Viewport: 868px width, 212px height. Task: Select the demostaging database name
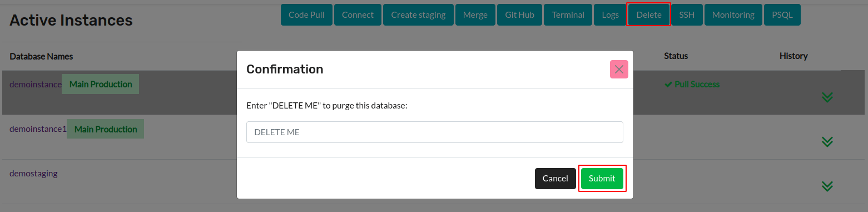click(33, 174)
